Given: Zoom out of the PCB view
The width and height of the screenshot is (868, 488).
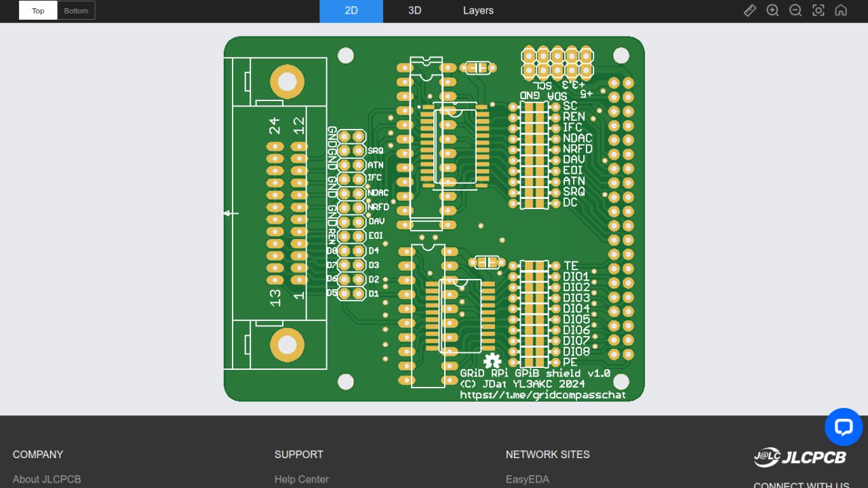Looking at the screenshot, I should coord(795,11).
